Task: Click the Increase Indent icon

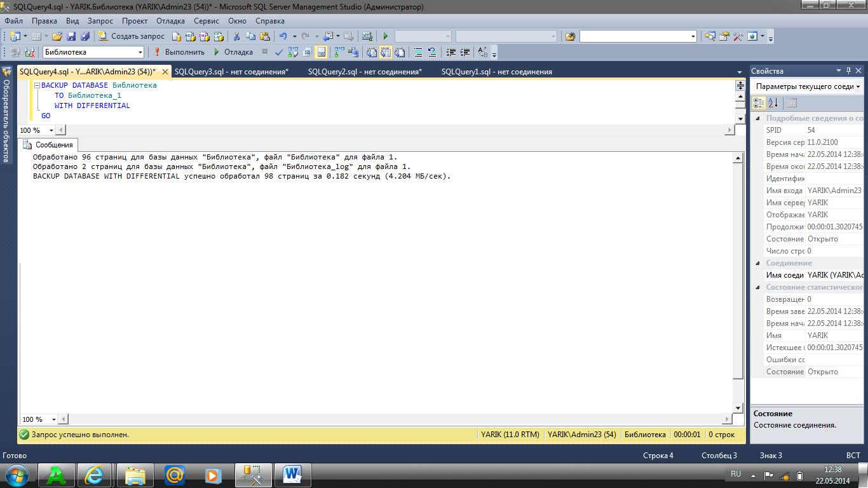Action: 465,52
